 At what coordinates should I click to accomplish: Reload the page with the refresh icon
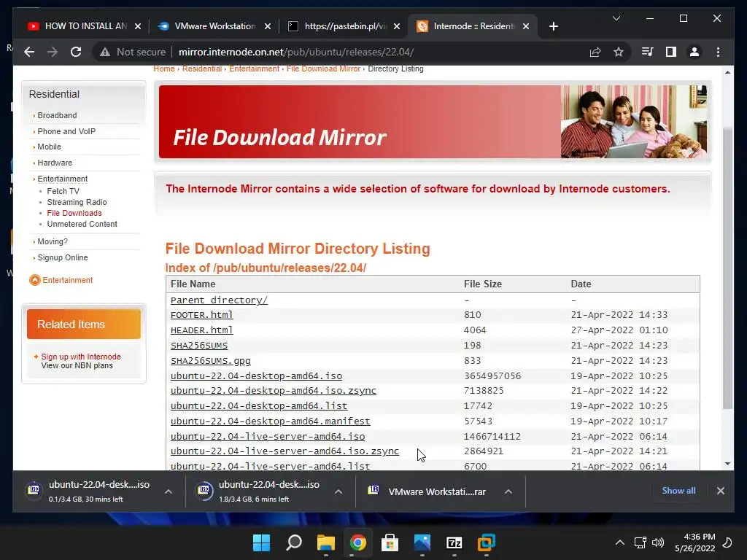(76, 52)
